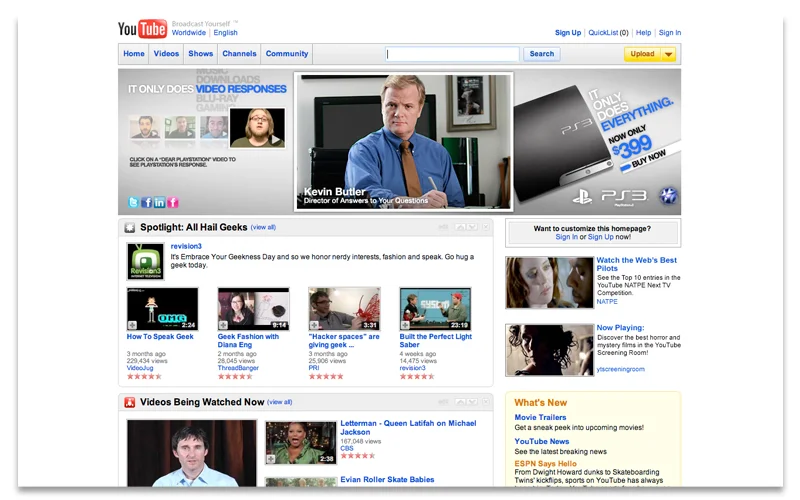Change the English language setting
The image size is (800, 500).
click(x=226, y=33)
